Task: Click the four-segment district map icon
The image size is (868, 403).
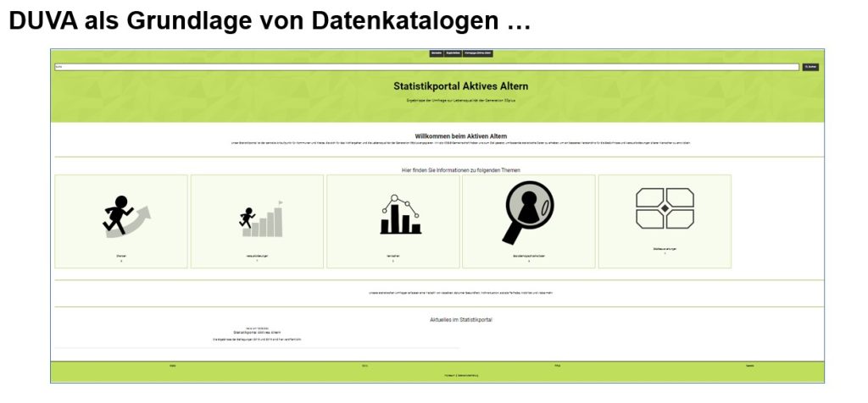Action: (665, 209)
